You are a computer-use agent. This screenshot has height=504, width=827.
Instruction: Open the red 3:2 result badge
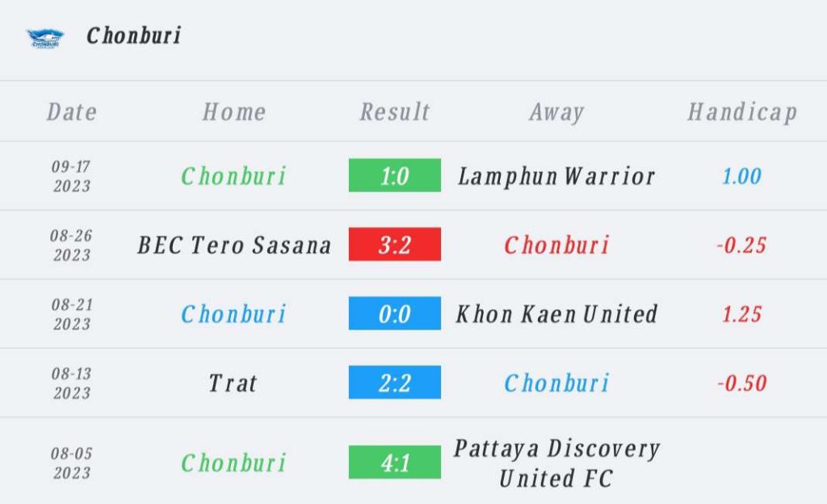click(x=394, y=244)
